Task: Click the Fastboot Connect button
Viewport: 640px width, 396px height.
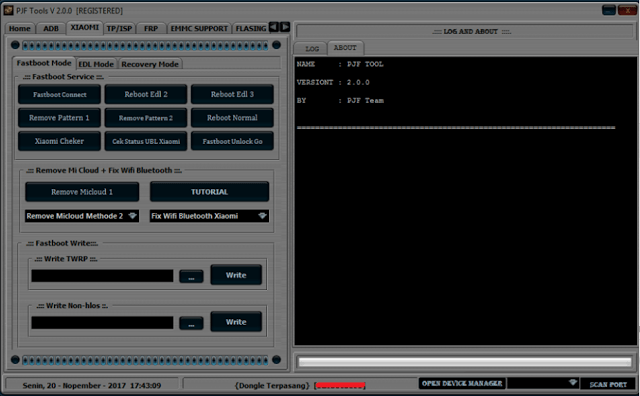Action: (60, 94)
